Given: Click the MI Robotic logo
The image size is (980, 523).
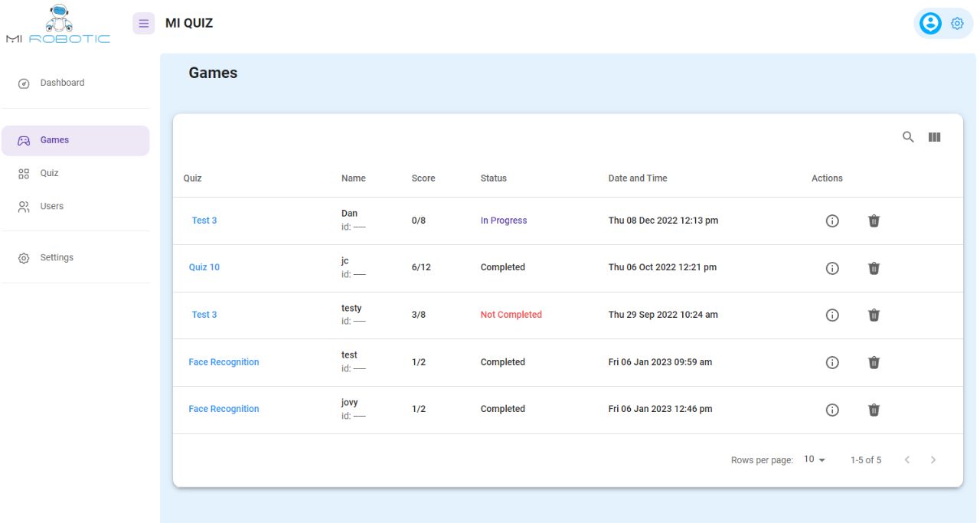Looking at the screenshot, I should click(x=58, y=24).
